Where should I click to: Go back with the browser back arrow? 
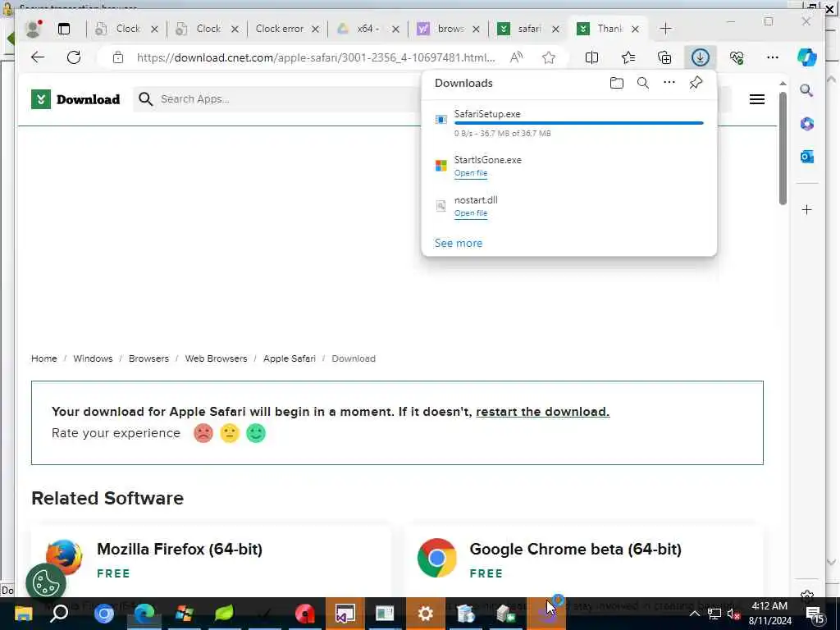click(38, 57)
